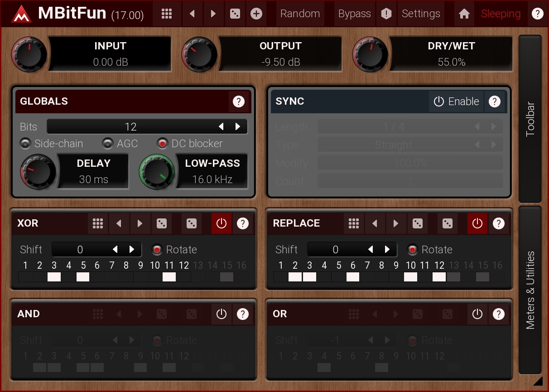Open GLOBALS panel help question mark
The width and height of the screenshot is (549, 392).
pos(239,102)
